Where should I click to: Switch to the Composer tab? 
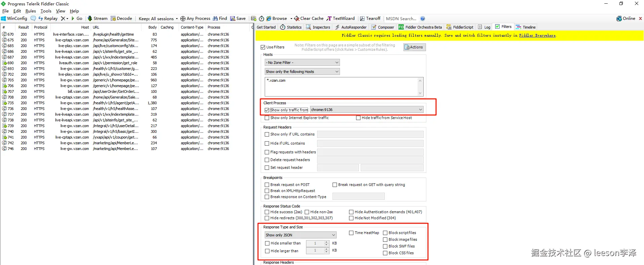click(x=383, y=27)
